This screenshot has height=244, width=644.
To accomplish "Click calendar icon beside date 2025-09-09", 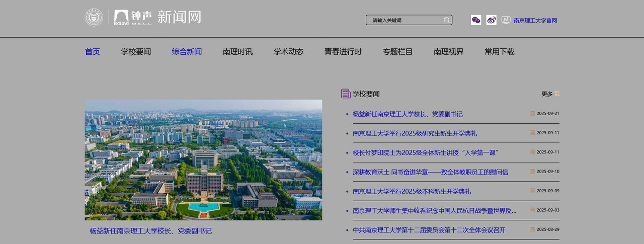I will click(x=532, y=191).
